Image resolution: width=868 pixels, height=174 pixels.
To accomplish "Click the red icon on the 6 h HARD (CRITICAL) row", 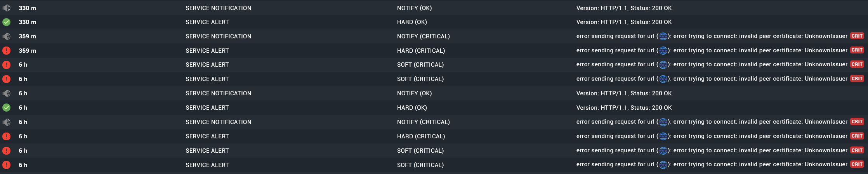I will tap(6, 136).
